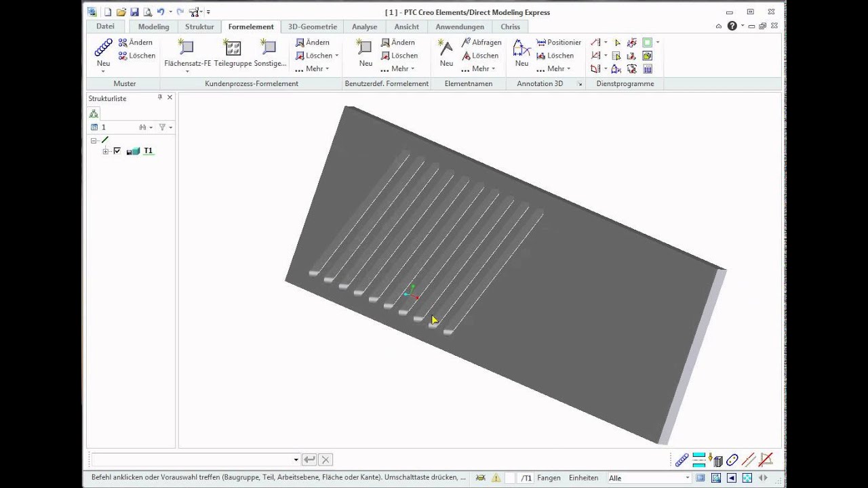Click the warning triangle in status bar
Image resolution: width=868 pixels, height=488 pixels.
coord(496,478)
